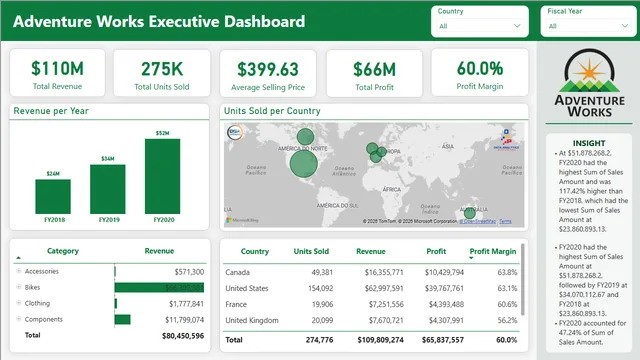The image size is (640, 360).
Task: Click the Adventure Works logo
Action: (x=589, y=84)
